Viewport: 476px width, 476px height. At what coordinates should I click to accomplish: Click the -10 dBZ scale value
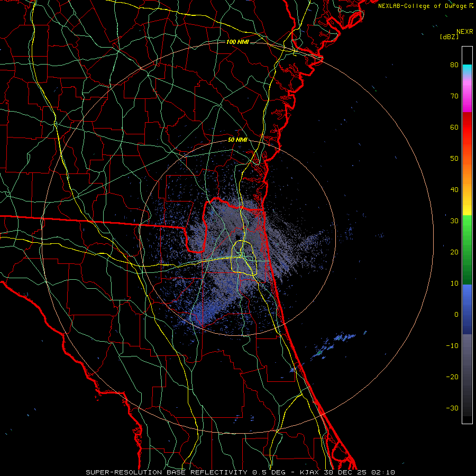[x=452, y=346]
